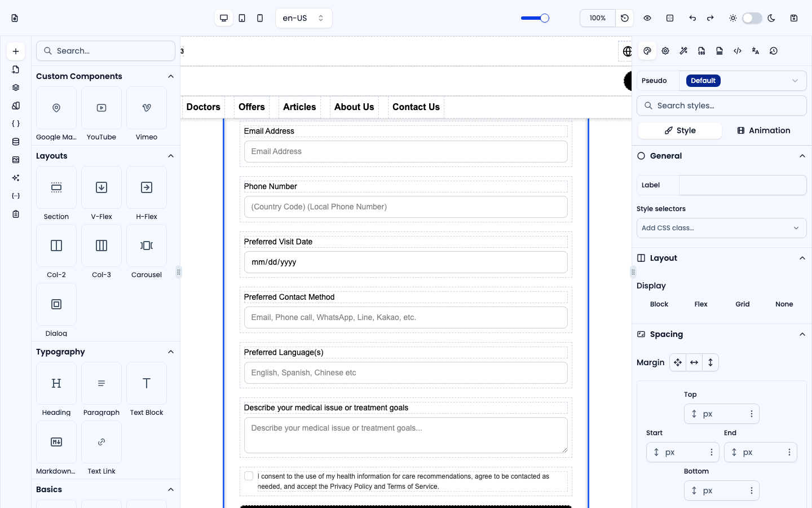Screen dimensions: 812x508
Task: Open the Pseudo Default dropdown
Action: pyautogui.click(x=743, y=81)
